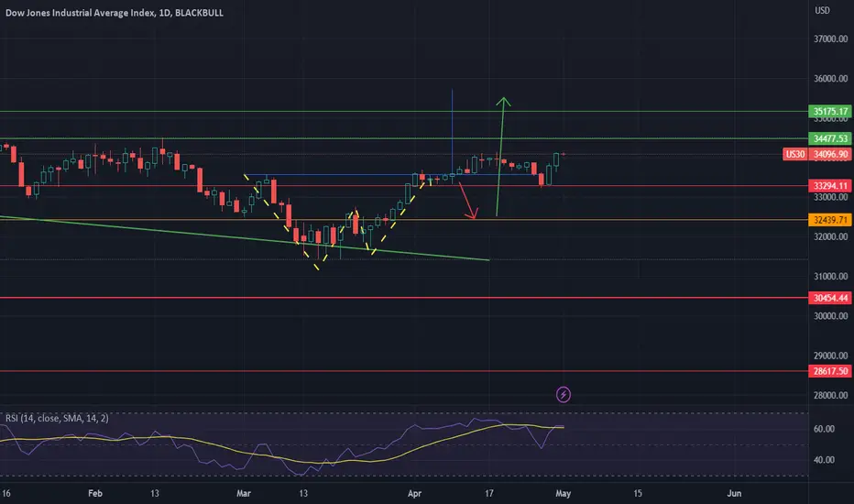Screen dimensions: 854x504
Task: Click the 29000.00 price axis label
Action: point(830,356)
